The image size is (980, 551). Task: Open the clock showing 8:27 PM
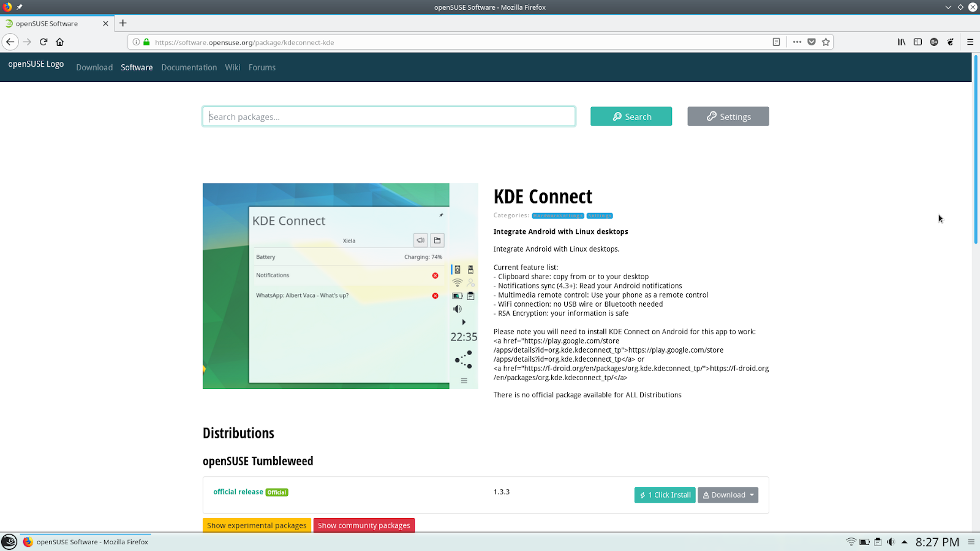937,542
